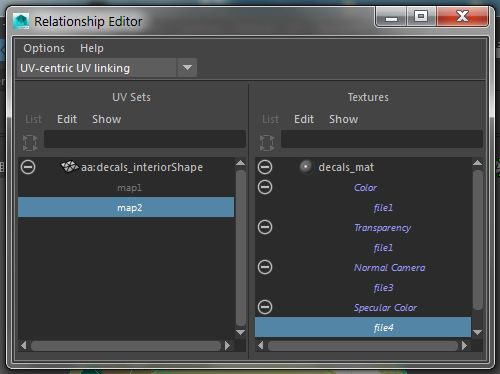The image size is (500, 374).
Task: Click UV Sets vertical scrollbar up arrow
Action: 240,163
